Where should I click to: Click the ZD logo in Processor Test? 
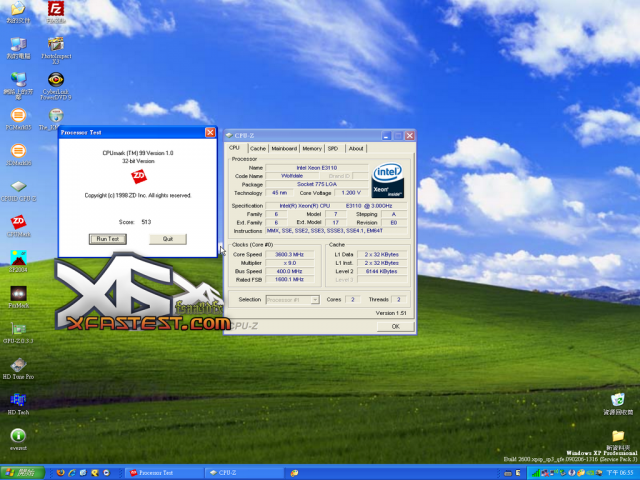coord(139,176)
